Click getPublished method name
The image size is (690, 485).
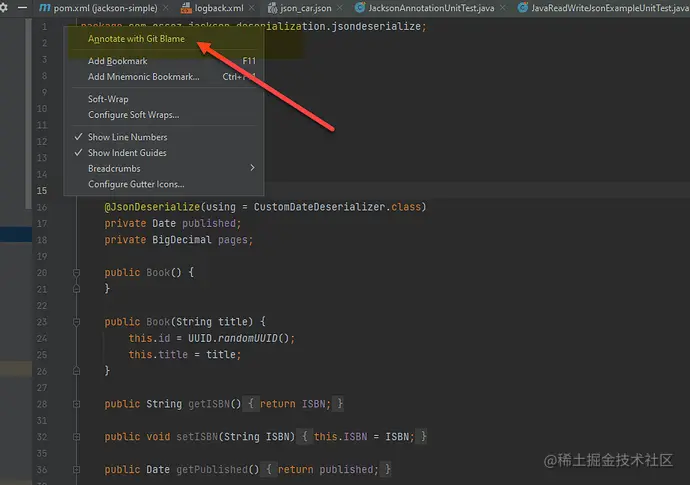click(x=212, y=470)
